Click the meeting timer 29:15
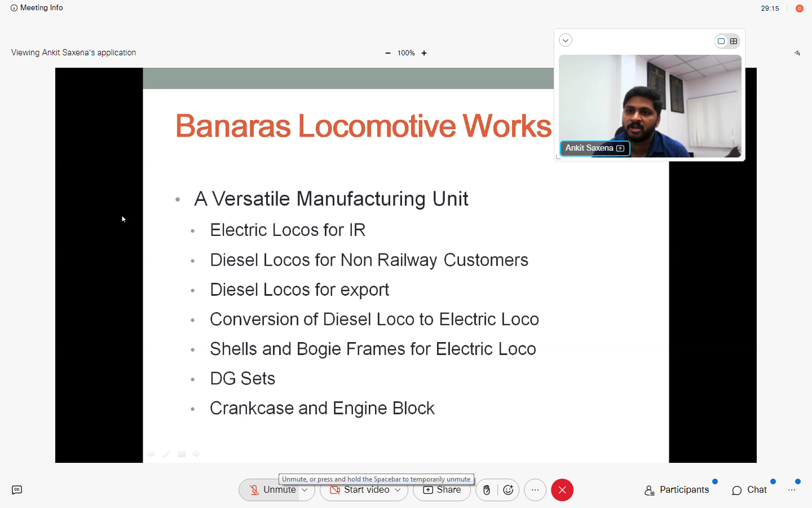 (770, 8)
